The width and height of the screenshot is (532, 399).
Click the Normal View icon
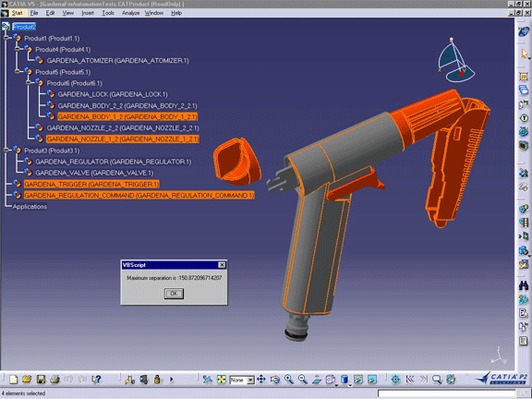pos(317,380)
